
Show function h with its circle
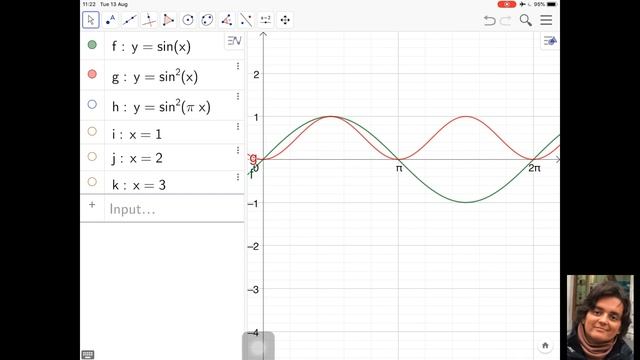pos(92,104)
